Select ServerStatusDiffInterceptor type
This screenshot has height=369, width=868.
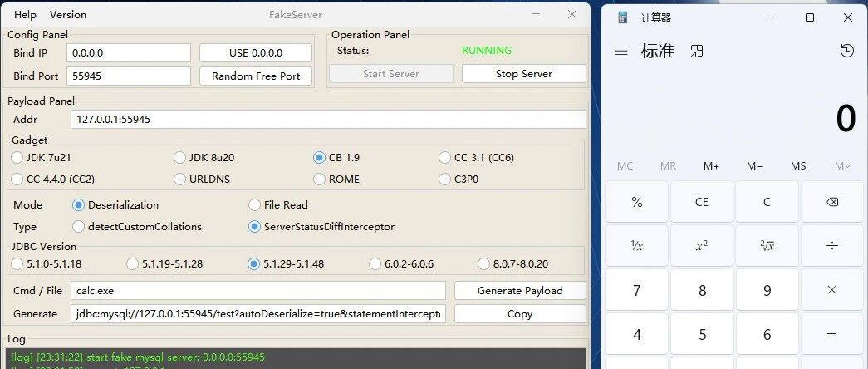click(x=321, y=227)
